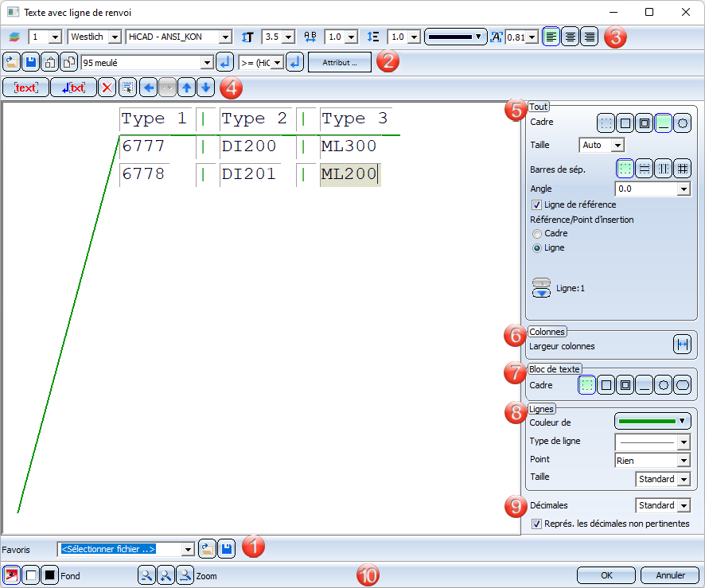Choose the oblong rounded frame for Bloc de texte
Image resolution: width=705 pixels, height=588 pixels.
coord(683,385)
